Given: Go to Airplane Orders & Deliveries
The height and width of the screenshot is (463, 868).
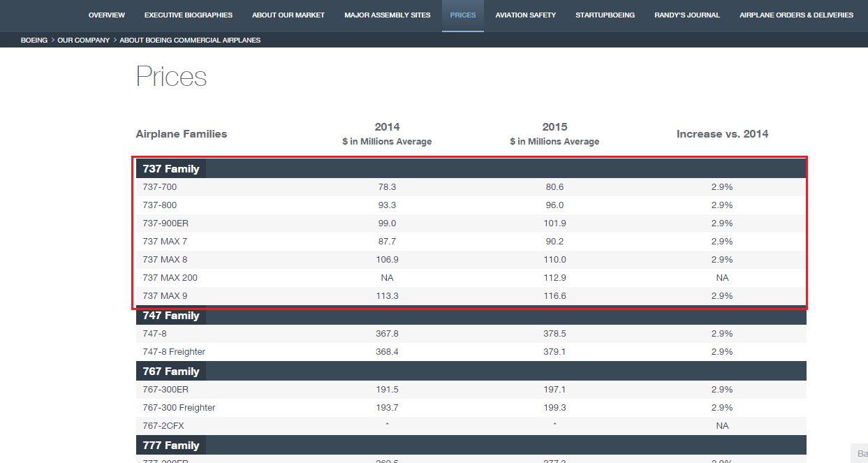Looking at the screenshot, I should (x=796, y=15).
